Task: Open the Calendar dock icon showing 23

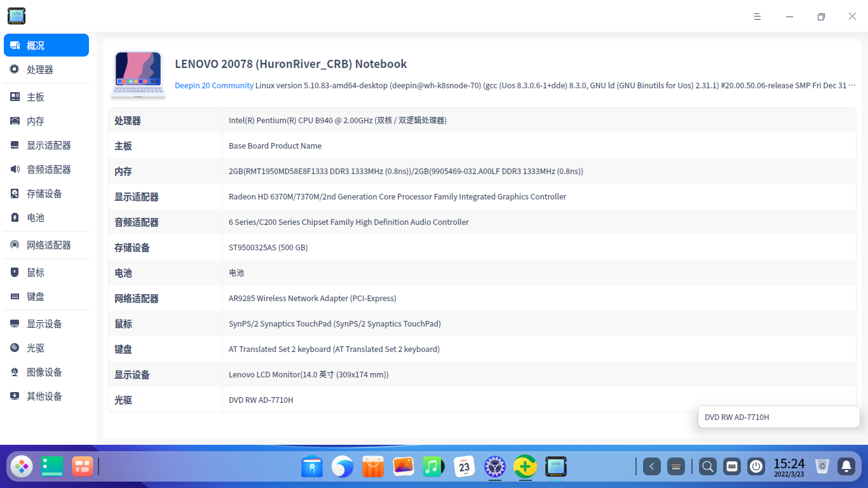Action: click(465, 467)
